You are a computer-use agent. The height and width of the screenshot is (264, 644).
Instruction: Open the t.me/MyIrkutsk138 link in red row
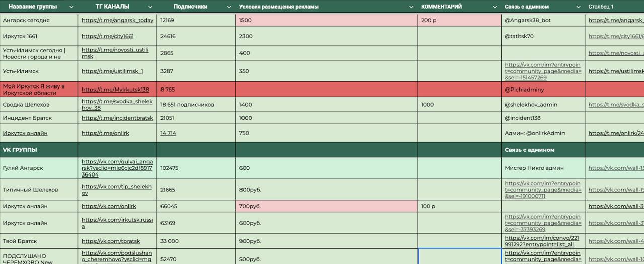pos(115,90)
